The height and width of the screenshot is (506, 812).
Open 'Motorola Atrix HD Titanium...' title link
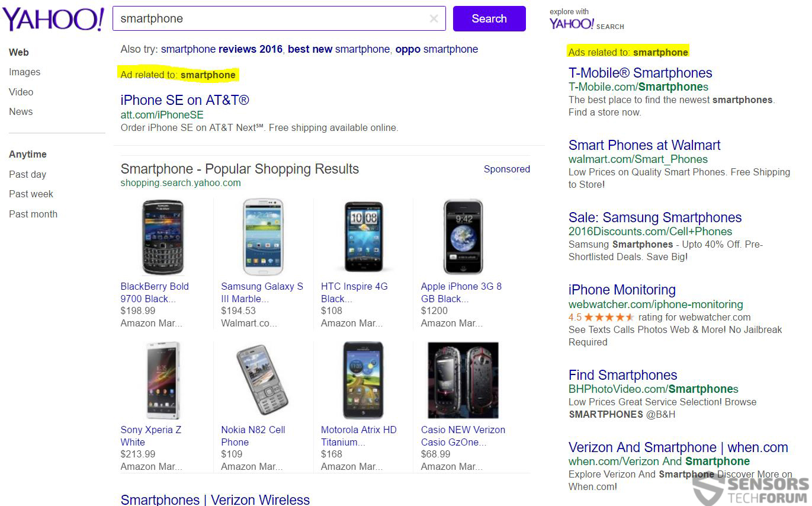359,435
